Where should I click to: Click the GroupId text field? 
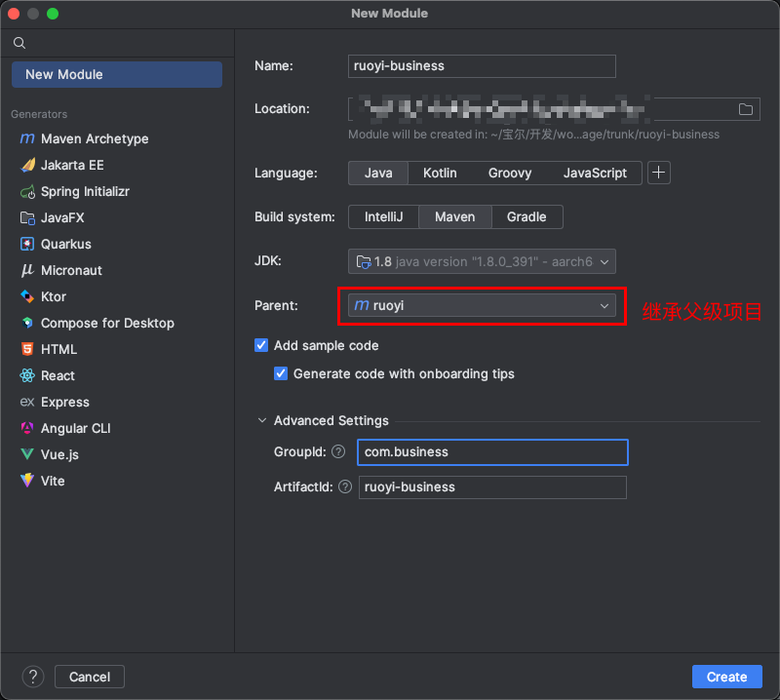(x=492, y=452)
